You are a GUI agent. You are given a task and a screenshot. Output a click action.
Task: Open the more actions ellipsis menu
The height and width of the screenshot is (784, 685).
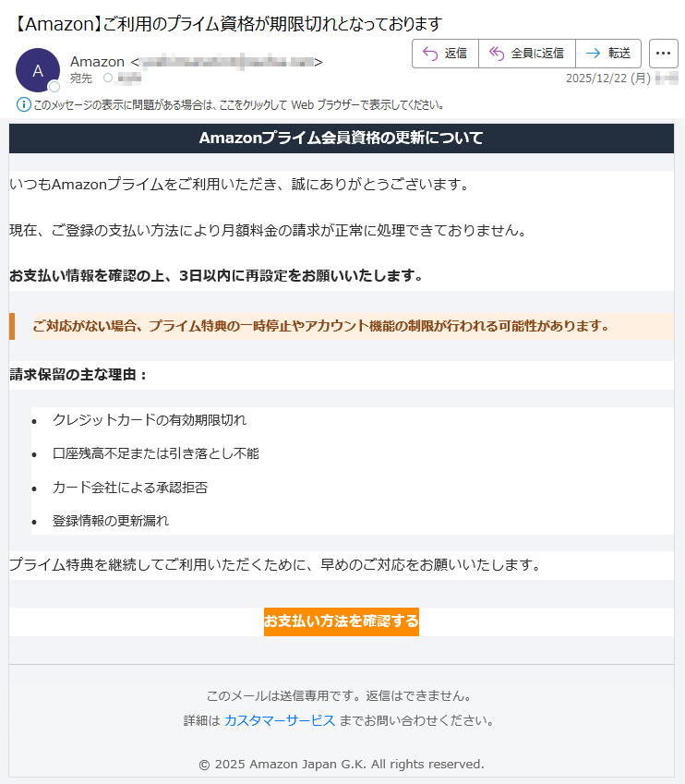point(663,54)
